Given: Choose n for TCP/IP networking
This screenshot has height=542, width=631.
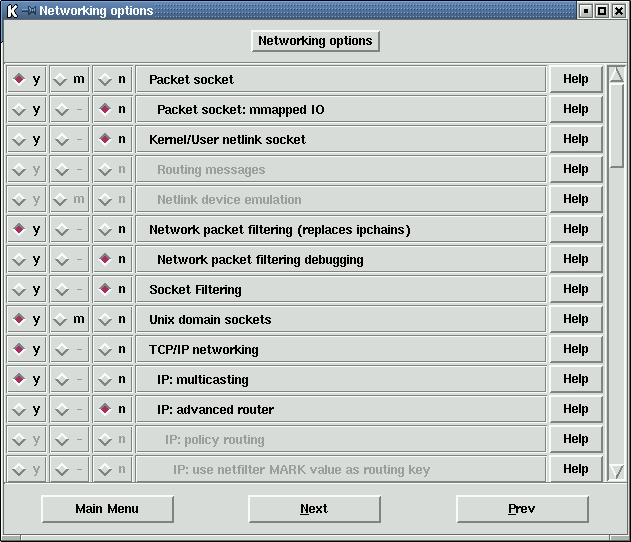Looking at the screenshot, I should [112, 349].
